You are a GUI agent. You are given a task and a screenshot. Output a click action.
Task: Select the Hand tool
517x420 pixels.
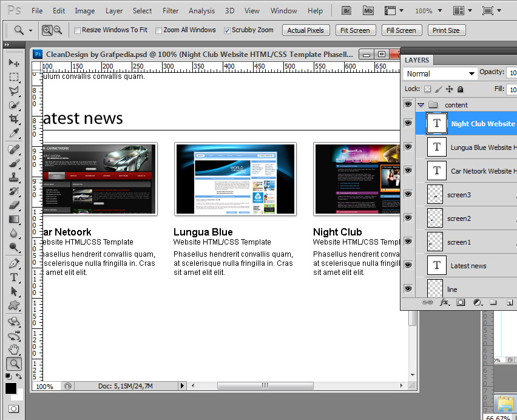14,350
